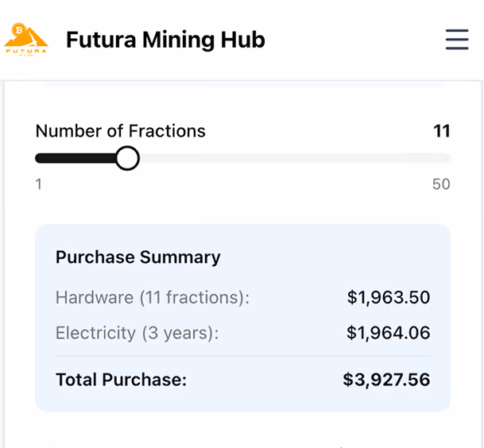
Task: Click the current fractions value 11
Action: 442,131
